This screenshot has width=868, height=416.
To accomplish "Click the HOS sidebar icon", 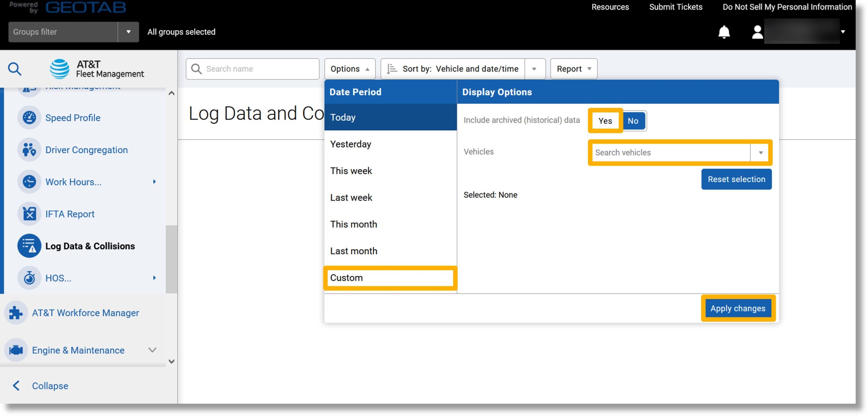I will point(29,278).
